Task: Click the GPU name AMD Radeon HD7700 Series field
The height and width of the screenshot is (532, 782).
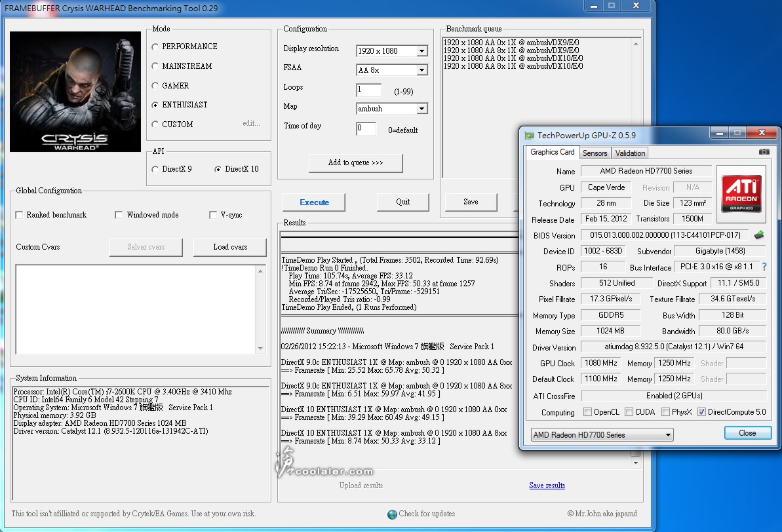Action: (x=646, y=171)
